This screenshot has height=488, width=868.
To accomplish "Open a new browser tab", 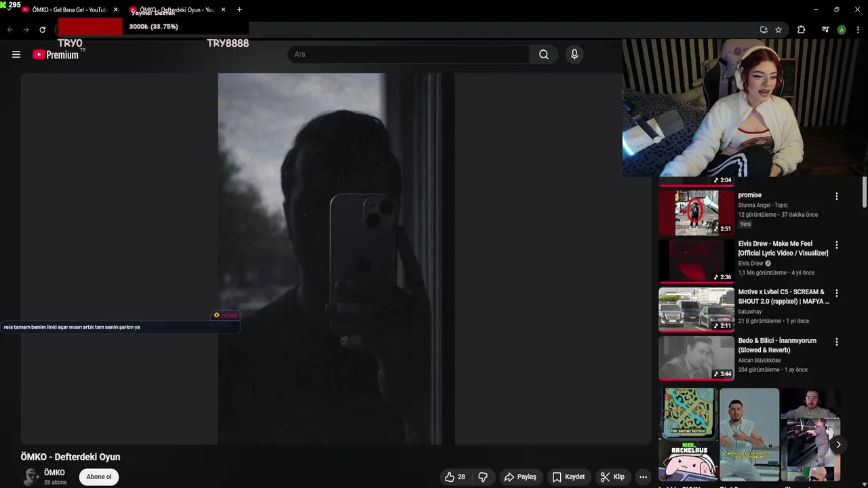I will coord(239,9).
